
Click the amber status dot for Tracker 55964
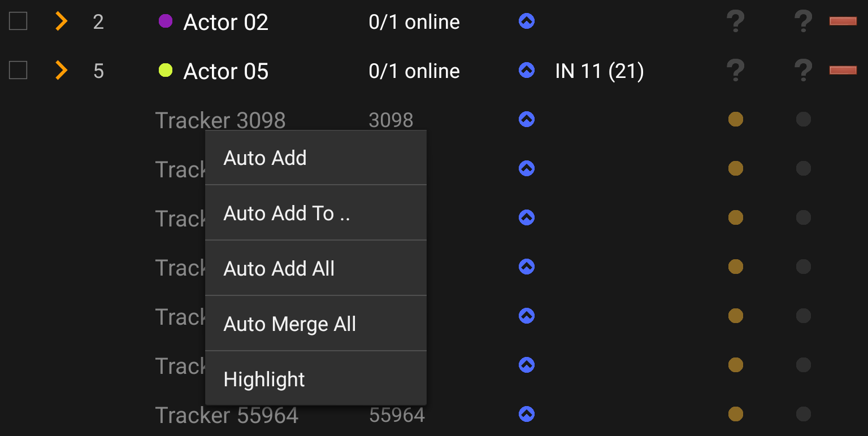[735, 414]
